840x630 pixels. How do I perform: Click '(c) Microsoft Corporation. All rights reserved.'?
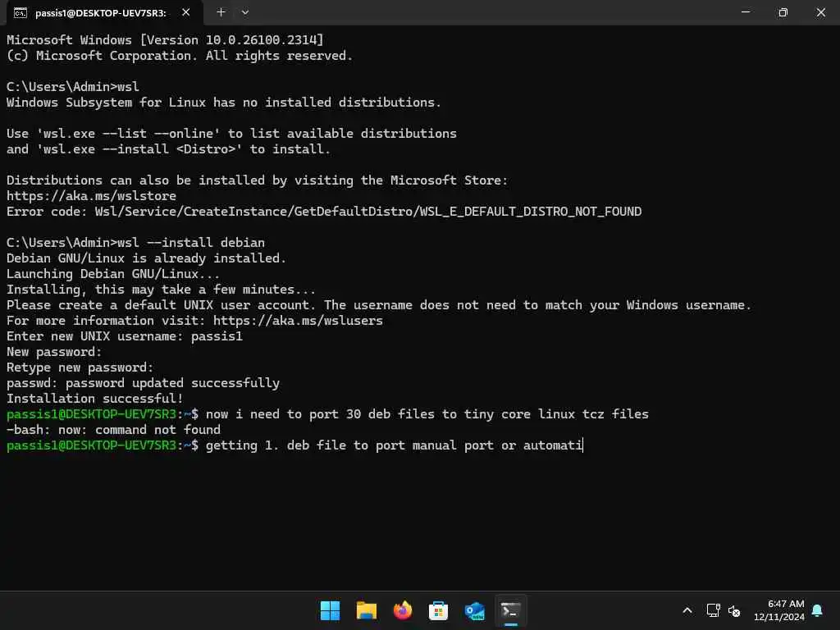(180, 56)
